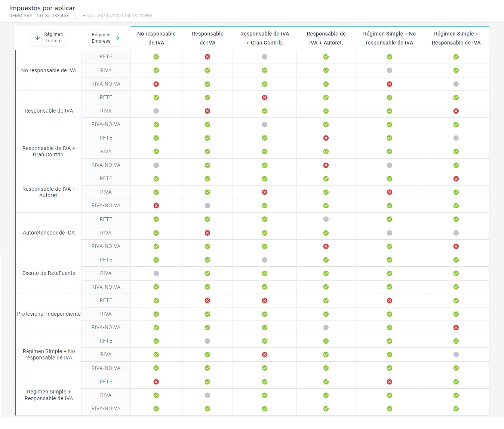Click gray dot in tercero Gran Contrib. RFTE row
504x429 pixels.
click(456, 138)
